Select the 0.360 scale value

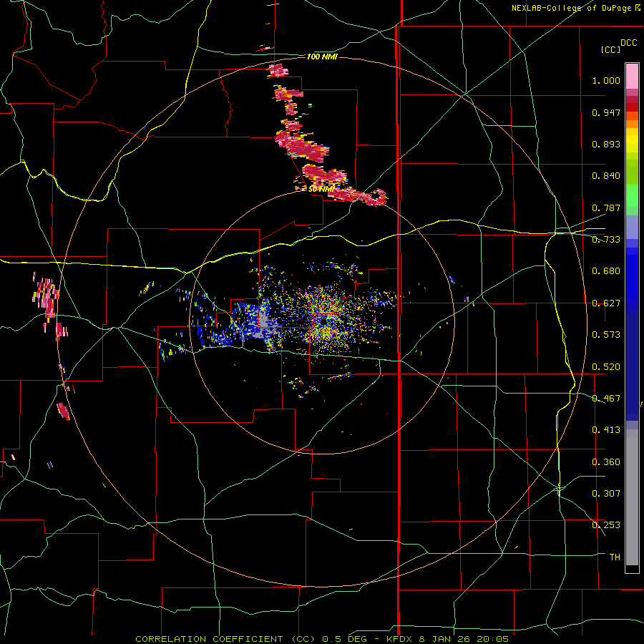tap(606, 462)
